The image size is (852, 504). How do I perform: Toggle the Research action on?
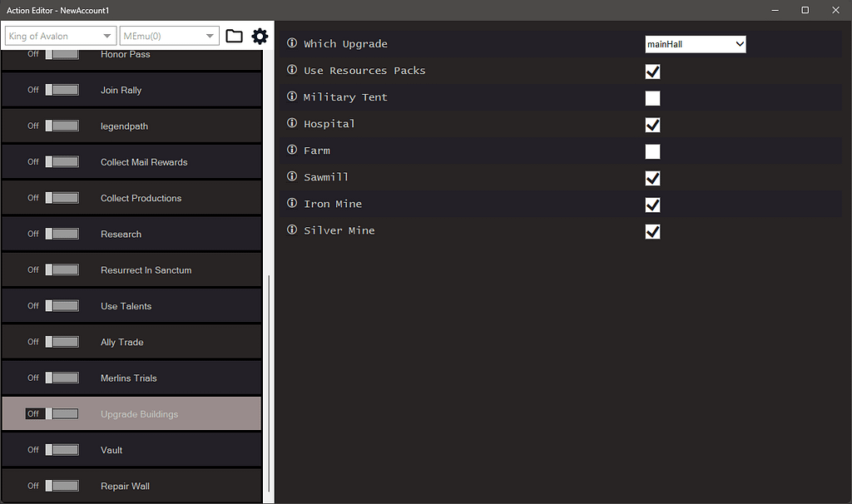[x=62, y=234]
